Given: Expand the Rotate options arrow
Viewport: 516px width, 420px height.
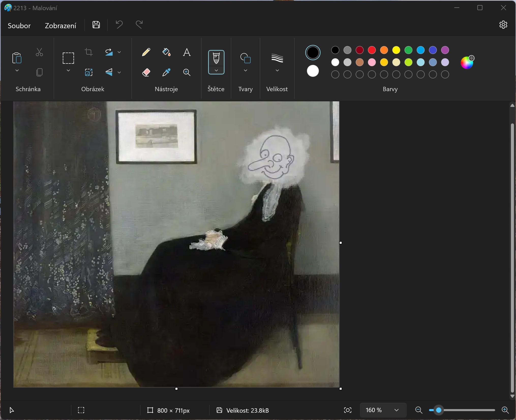Looking at the screenshot, I should pos(119,52).
